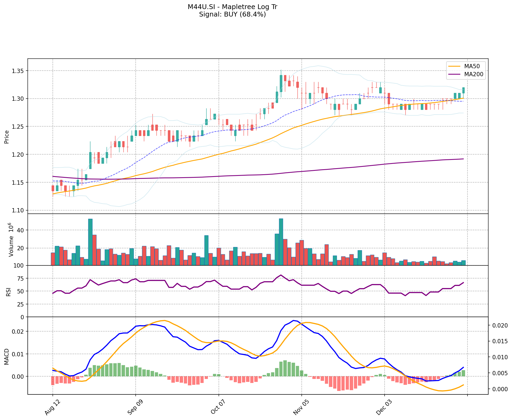This screenshot has width=512, height=420.
Task: Click the Signal: BUY (68.4%) subtitle
Action: pyautogui.click(x=232, y=14)
